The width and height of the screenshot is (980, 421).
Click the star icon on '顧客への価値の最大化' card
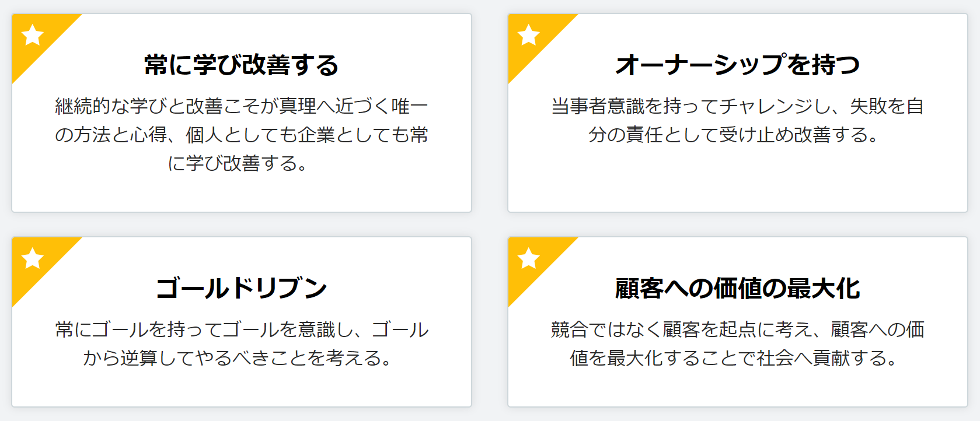[x=529, y=258]
